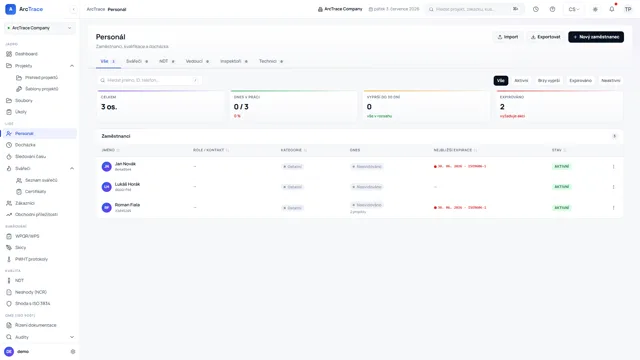Open Shoda s ISO 3834 page
Viewport: 640px width, 360px height.
(32, 304)
